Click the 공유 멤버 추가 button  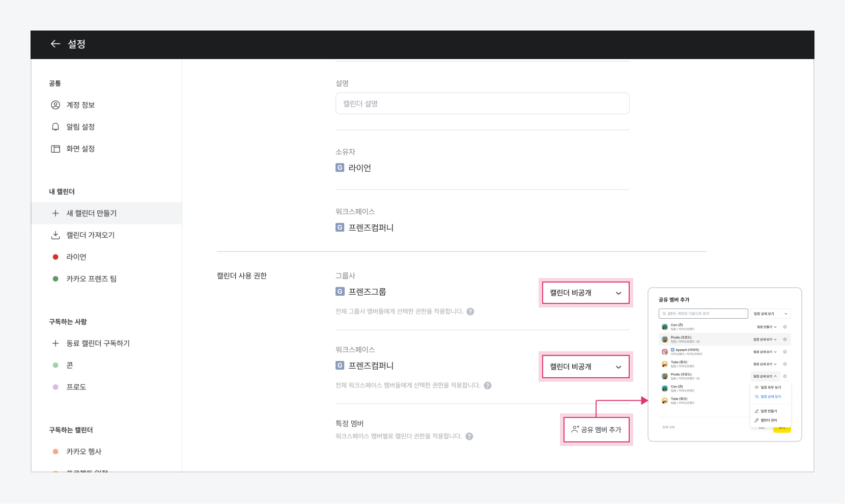coord(596,430)
